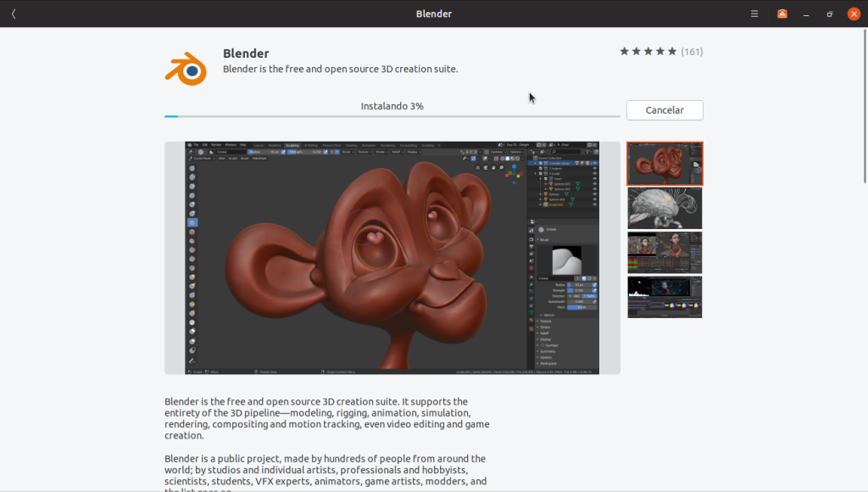Click the Instalando 3% progress bar
This screenshot has height=492, width=868.
pos(392,115)
